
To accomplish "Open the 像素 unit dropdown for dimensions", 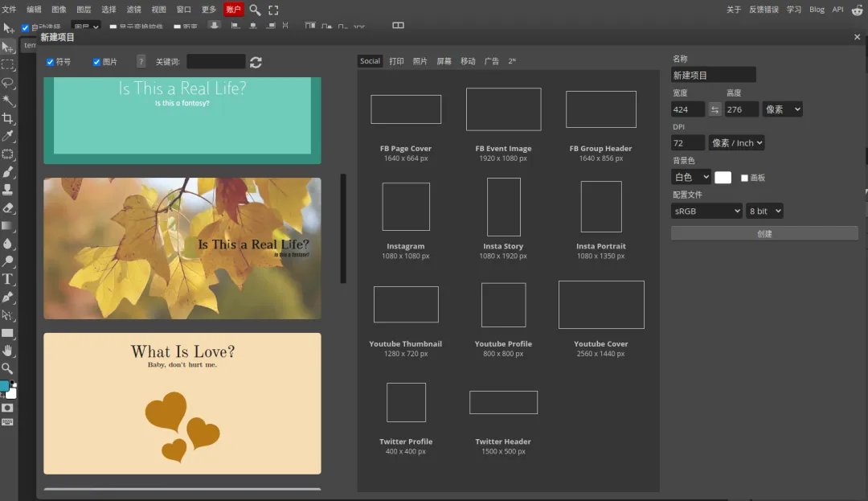I will pyautogui.click(x=782, y=109).
